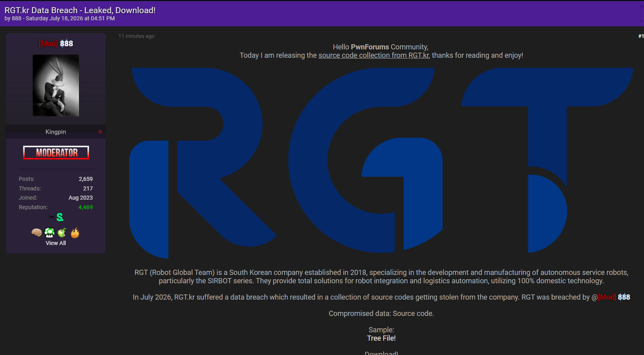644x355 pixels.
Task: Click the Aug 2023 joined date
Action: click(81, 198)
